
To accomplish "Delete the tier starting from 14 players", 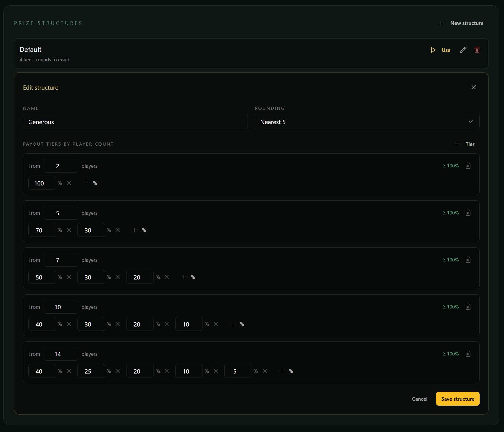I will click(x=468, y=354).
